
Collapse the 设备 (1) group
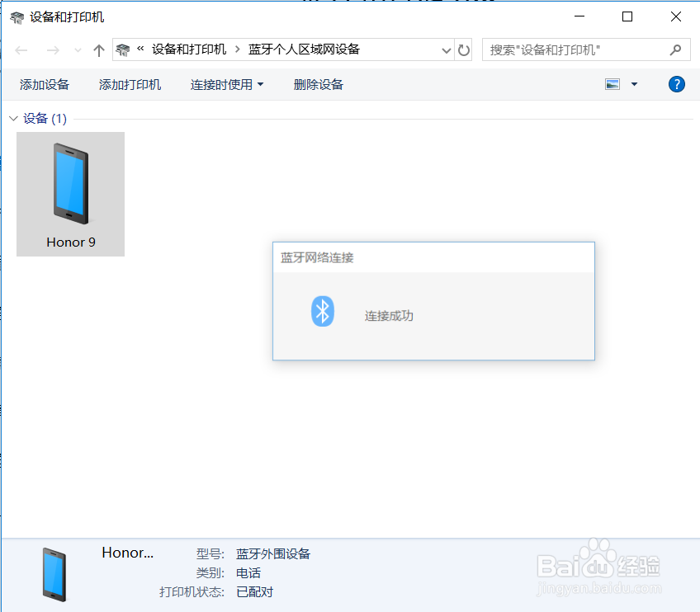pos(13,119)
